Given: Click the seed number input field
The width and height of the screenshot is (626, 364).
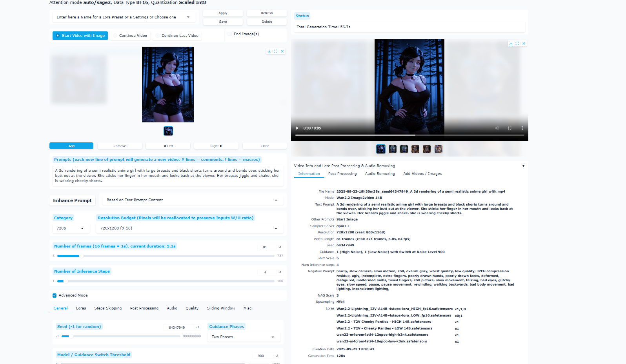Looking at the screenshot, I should pyautogui.click(x=179, y=328).
